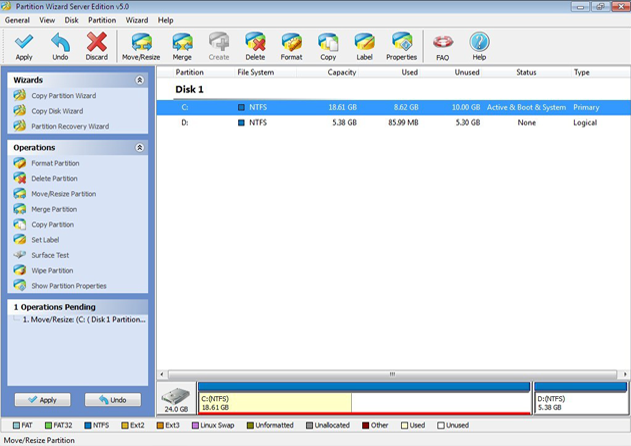Collapse the Wizards panel section
The width and height of the screenshot is (631, 446).
(x=139, y=79)
